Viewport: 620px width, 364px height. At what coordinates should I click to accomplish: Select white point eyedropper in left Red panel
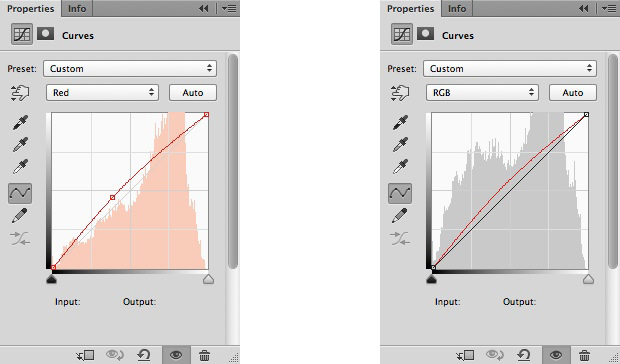tap(20, 167)
